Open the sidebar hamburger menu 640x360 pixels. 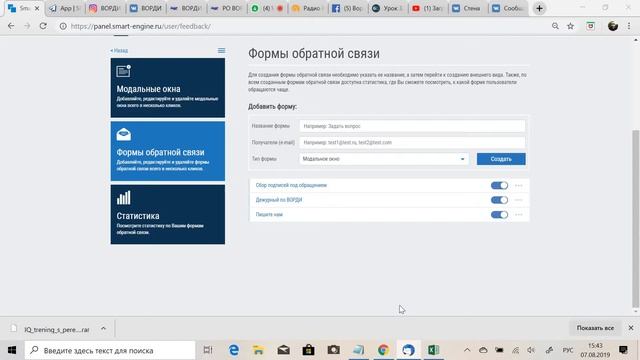pyautogui.click(x=221, y=51)
